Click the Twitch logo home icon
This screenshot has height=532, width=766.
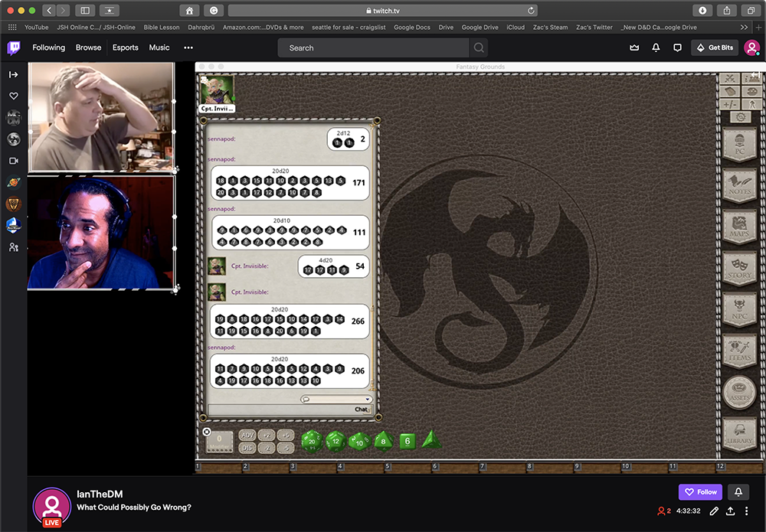click(x=14, y=47)
